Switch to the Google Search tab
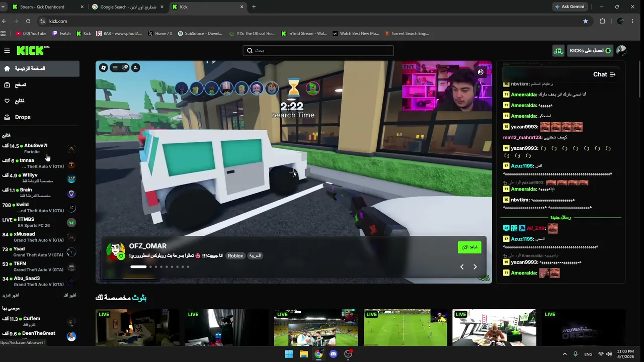This screenshot has height=362, width=644. click(128, 7)
